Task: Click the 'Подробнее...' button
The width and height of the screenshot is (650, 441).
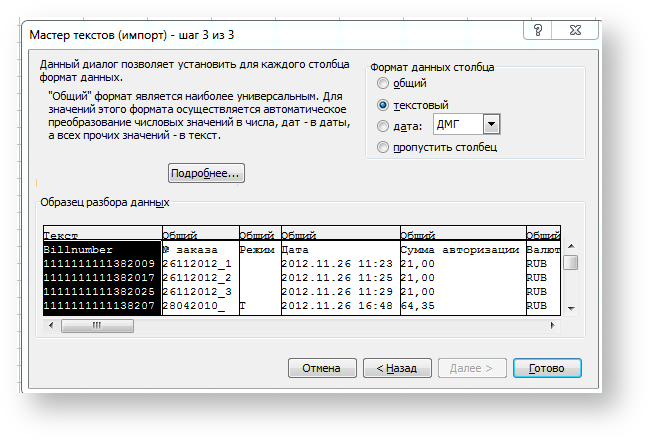Action: (x=206, y=173)
